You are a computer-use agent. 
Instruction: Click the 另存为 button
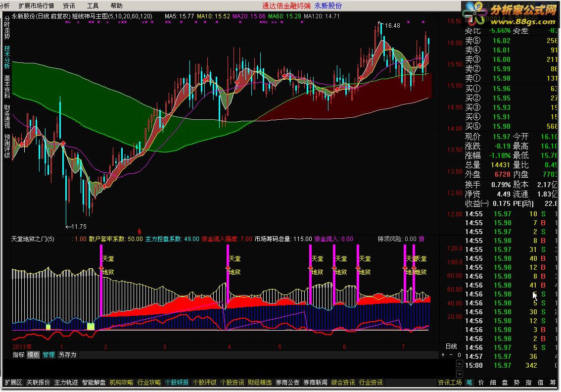pos(68,355)
